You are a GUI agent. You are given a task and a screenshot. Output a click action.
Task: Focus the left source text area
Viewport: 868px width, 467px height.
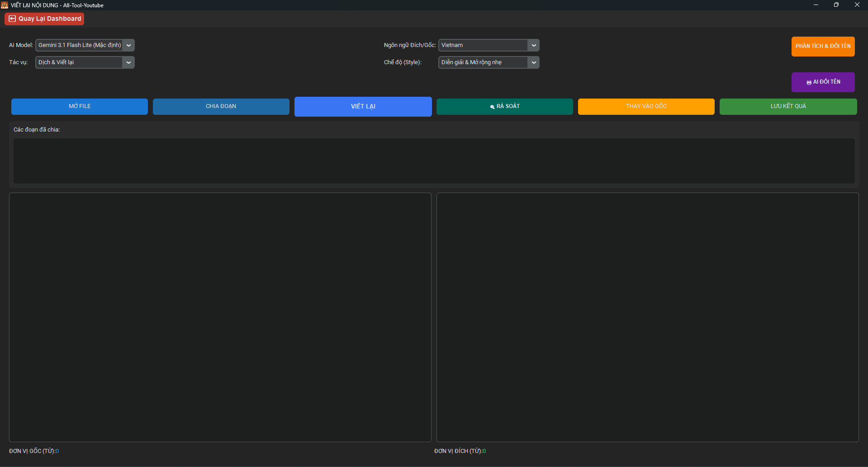tap(220, 317)
